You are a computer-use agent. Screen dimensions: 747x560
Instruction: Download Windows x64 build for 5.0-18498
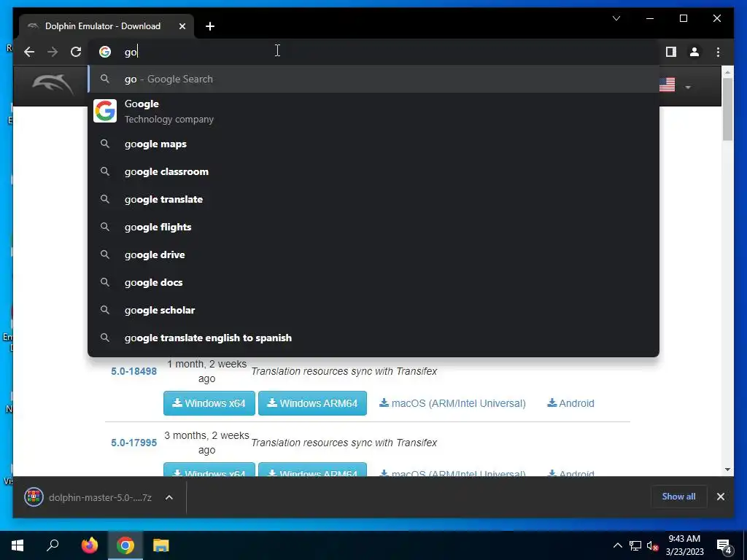tap(209, 403)
